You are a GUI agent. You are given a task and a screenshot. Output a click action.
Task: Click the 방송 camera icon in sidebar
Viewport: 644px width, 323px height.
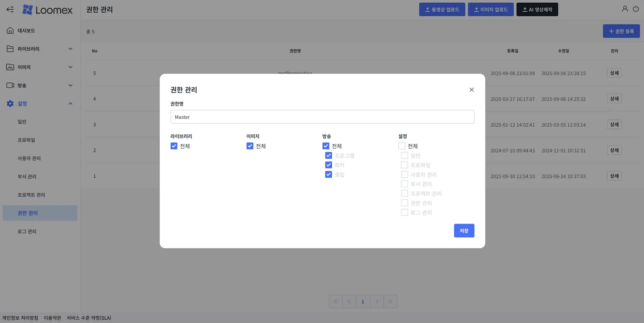pyautogui.click(x=10, y=85)
